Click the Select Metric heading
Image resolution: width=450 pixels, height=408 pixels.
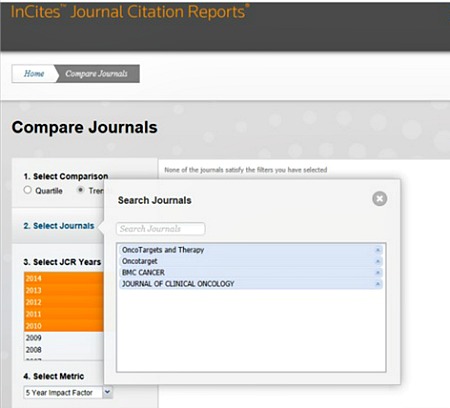(x=54, y=376)
